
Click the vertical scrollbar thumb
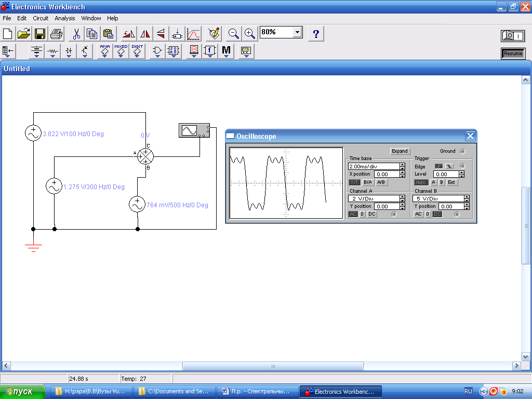(x=526, y=225)
